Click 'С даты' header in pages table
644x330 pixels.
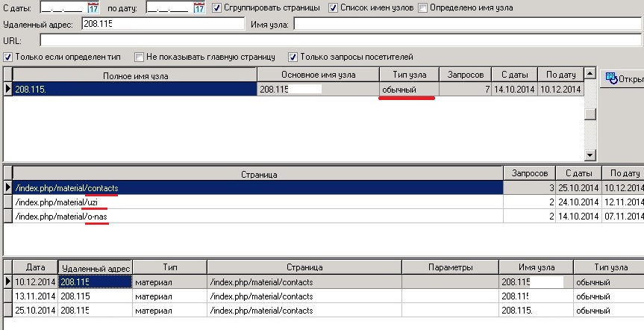[x=578, y=173]
